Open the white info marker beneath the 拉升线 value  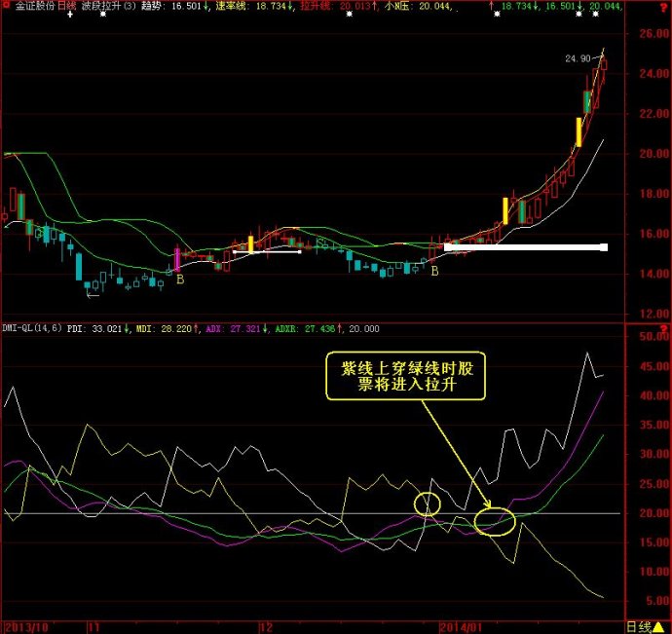[x=350, y=15]
